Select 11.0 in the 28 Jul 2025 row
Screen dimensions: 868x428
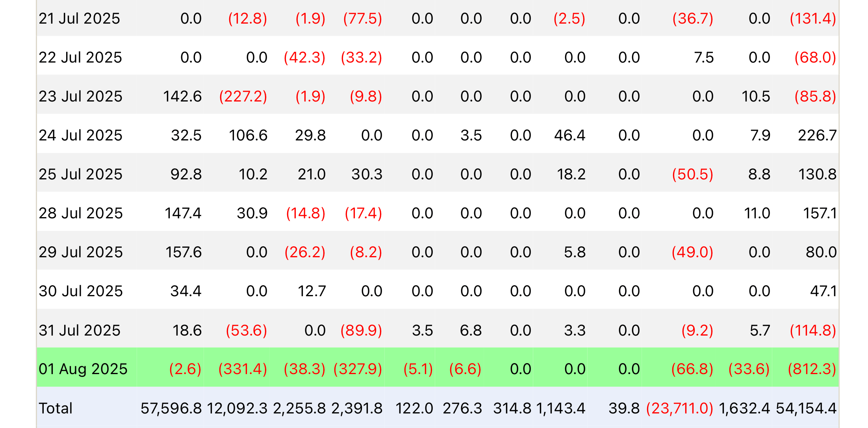[757, 213]
